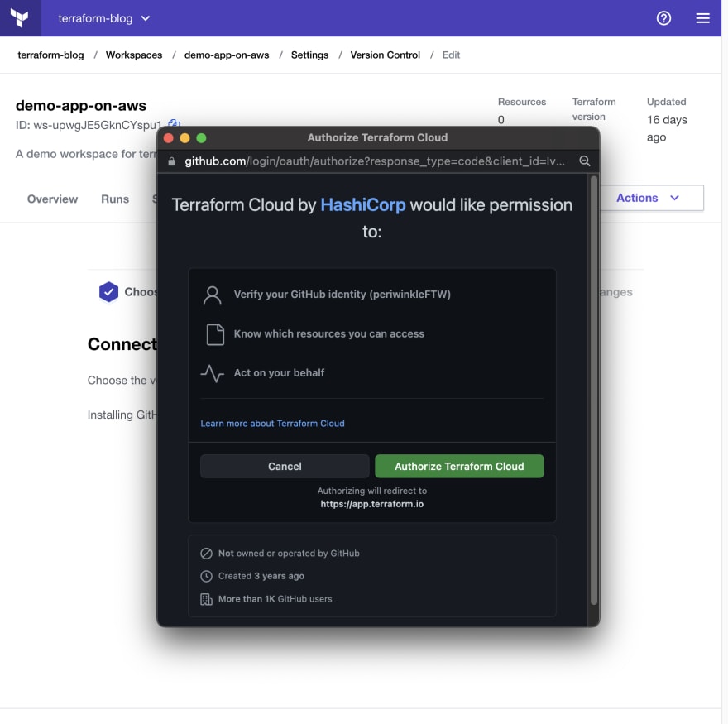Open the help question-mark icon
728x724 pixels.
[663, 18]
